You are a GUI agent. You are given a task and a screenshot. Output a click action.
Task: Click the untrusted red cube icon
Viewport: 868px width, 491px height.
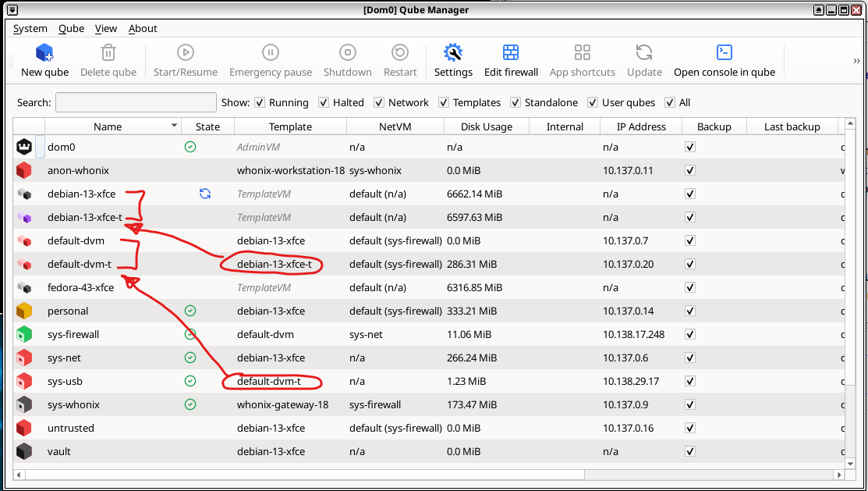pyautogui.click(x=24, y=428)
